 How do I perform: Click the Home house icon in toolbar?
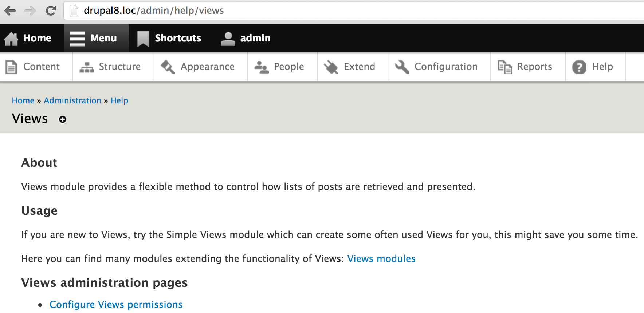pos(11,39)
